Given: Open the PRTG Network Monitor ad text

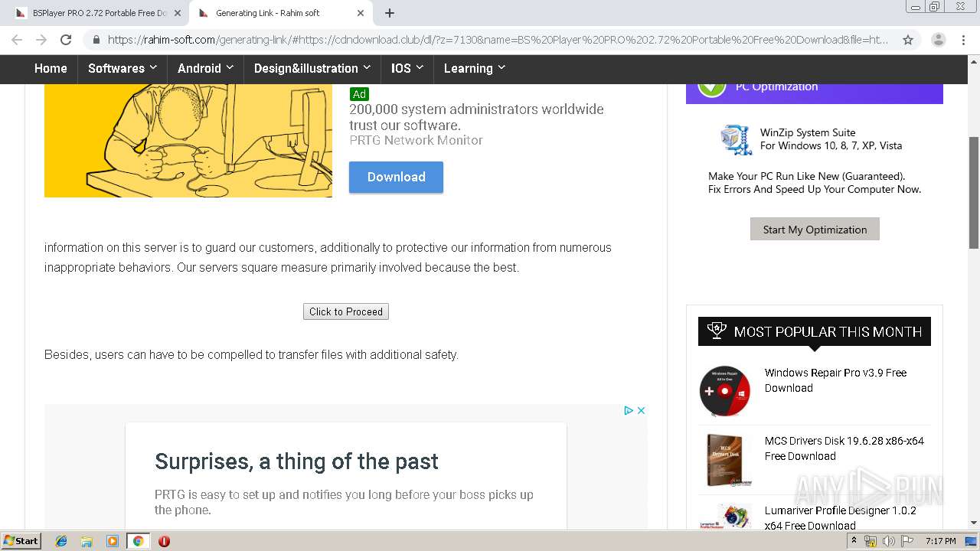Looking at the screenshot, I should pos(416,140).
